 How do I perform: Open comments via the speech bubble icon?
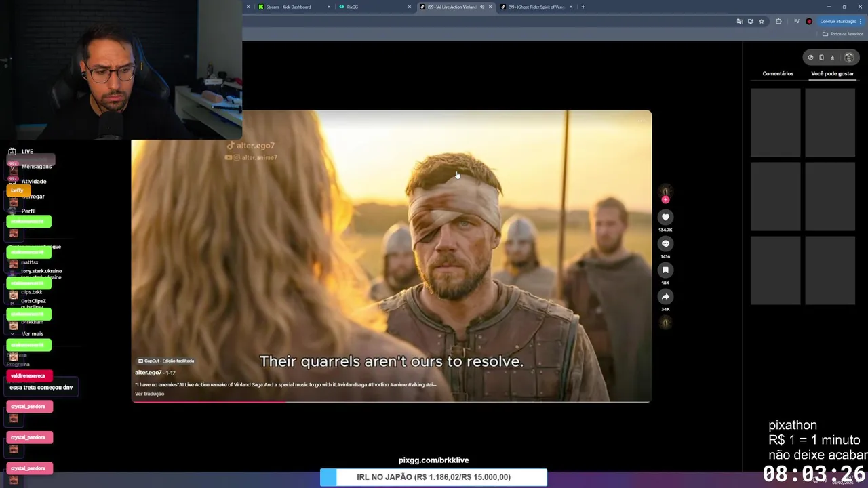point(665,243)
